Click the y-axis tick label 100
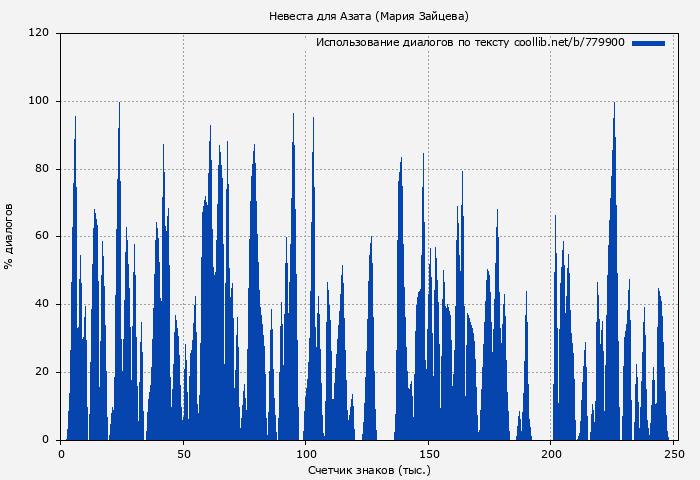This screenshot has width=700, height=480. tap(39, 101)
